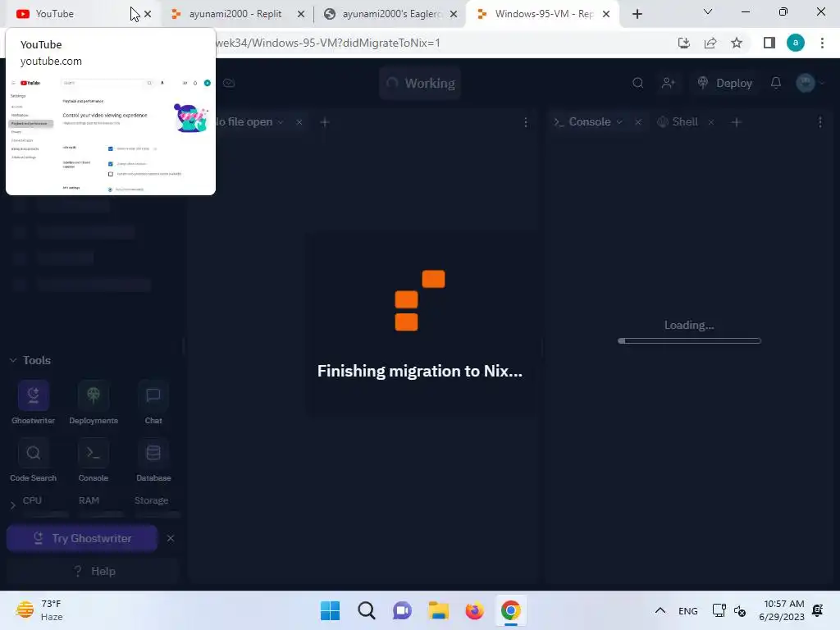Close the Shell pane tab
Screen dimensions: 840x630
(x=711, y=122)
